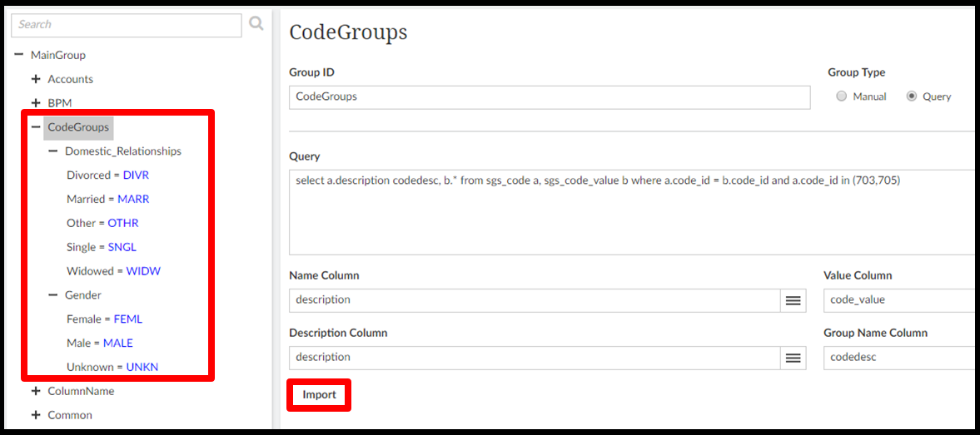Click the search magnifier icon
This screenshot has width=980, height=435.
pyautogui.click(x=256, y=24)
